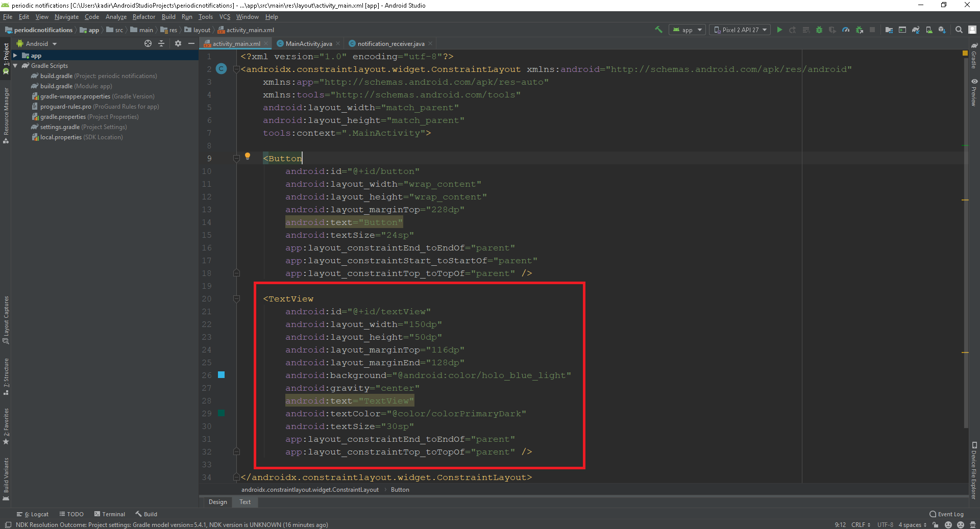The height and width of the screenshot is (529, 980).
Task: Toggle the Structure side panel button
Action: pyautogui.click(x=6, y=376)
